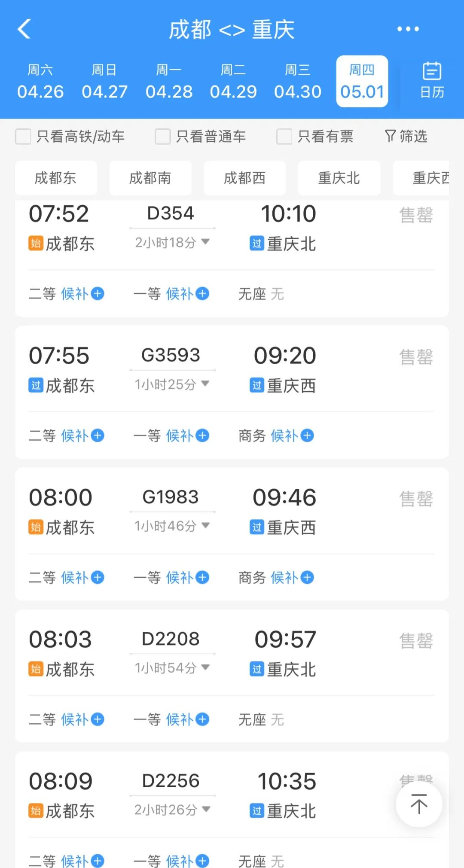Expand D2208 1h54m duration dropdown
The height and width of the screenshot is (868, 464).
[x=205, y=667]
